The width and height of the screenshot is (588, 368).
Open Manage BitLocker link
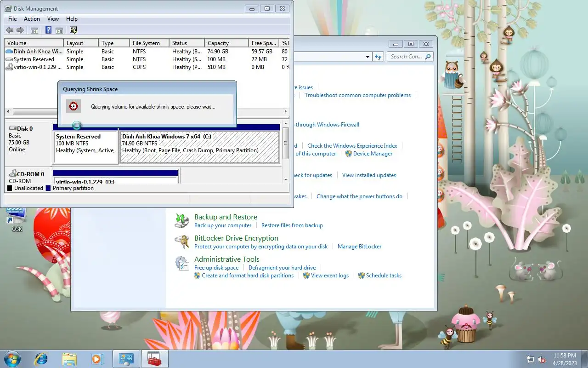click(x=360, y=247)
